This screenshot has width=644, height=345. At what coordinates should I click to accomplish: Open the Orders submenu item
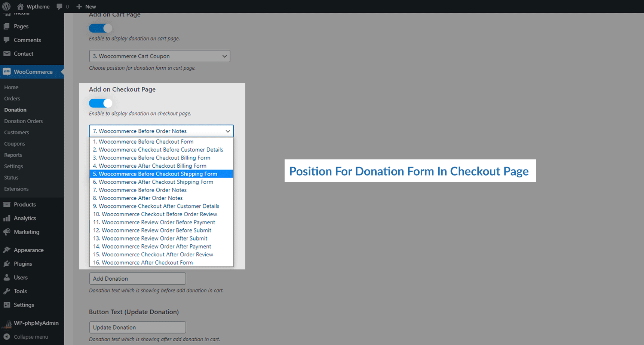click(12, 98)
